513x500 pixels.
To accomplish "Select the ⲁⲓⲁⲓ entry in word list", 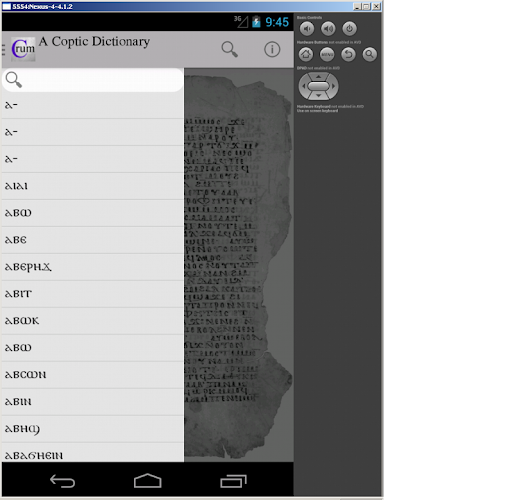I will [93, 186].
